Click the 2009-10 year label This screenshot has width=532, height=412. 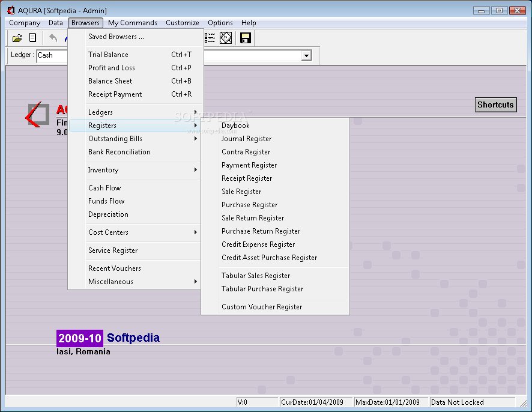(x=80, y=338)
